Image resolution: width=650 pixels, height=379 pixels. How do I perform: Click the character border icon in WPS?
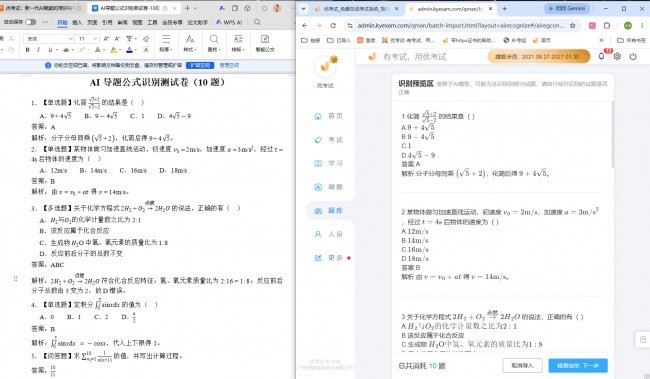pos(146,50)
